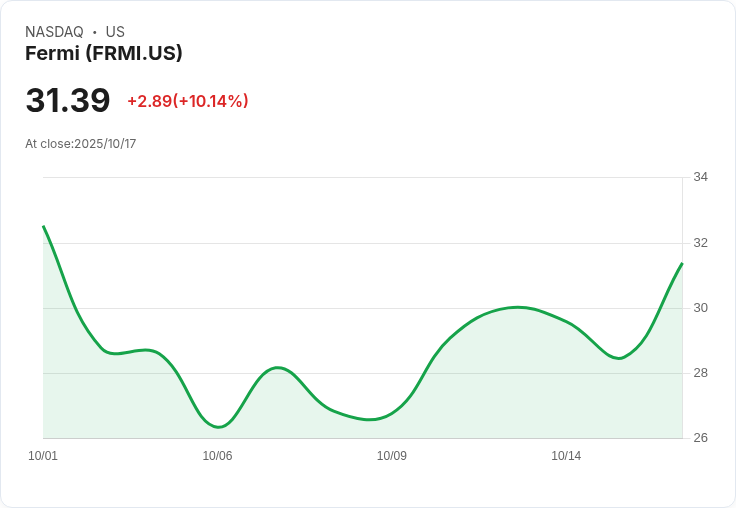The height and width of the screenshot is (508, 736).
Task: Click the 10/14 date on x-axis
Action: click(x=566, y=456)
